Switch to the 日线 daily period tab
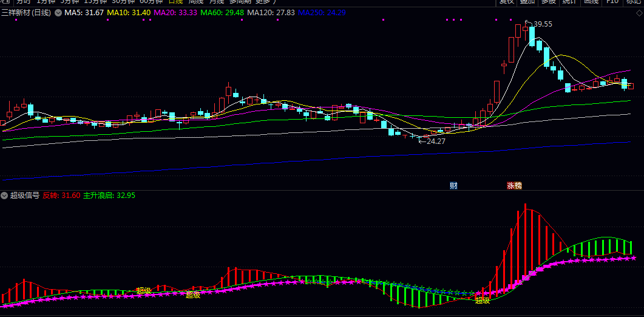Image resolution: width=644 pixels, height=317 pixels. [x=175, y=2]
